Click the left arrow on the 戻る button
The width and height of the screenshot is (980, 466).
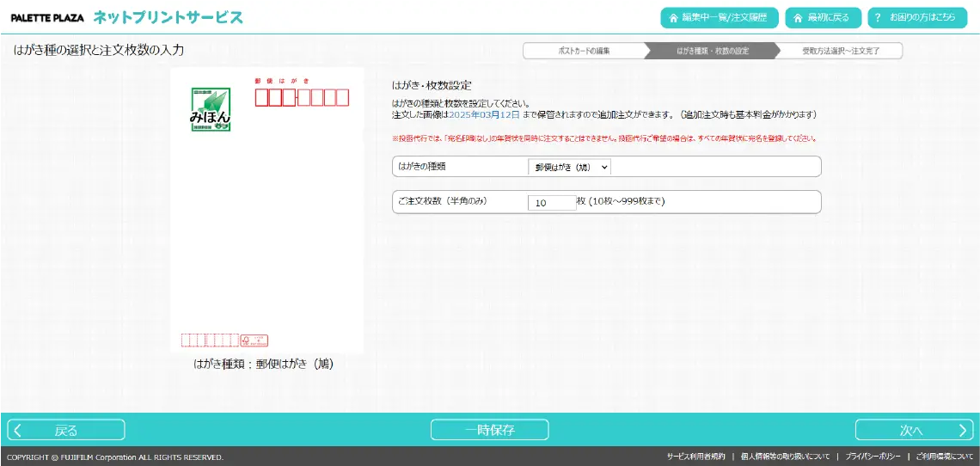click(x=18, y=430)
